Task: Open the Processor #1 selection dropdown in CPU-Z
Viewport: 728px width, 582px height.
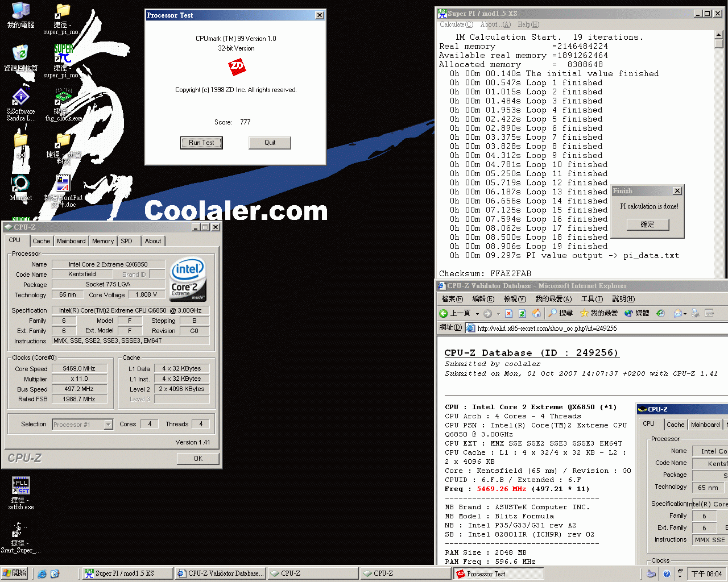Action: (108, 425)
